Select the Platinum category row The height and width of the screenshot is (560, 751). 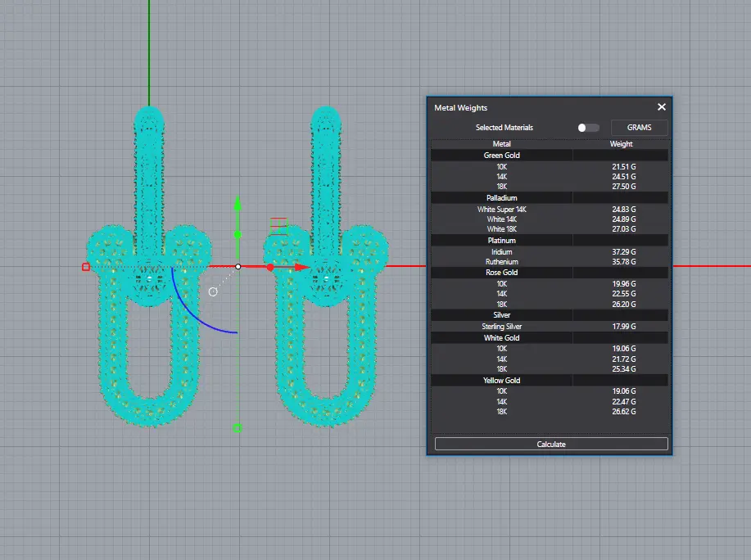(501, 241)
